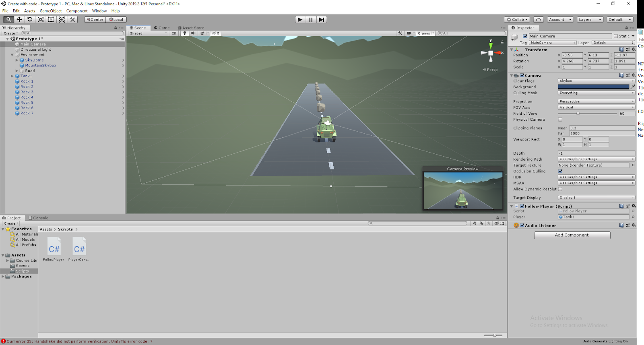Expand the Tank1 hierarchy item
Image resolution: width=644 pixels, height=345 pixels.
pyautogui.click(x=12, y=76)
